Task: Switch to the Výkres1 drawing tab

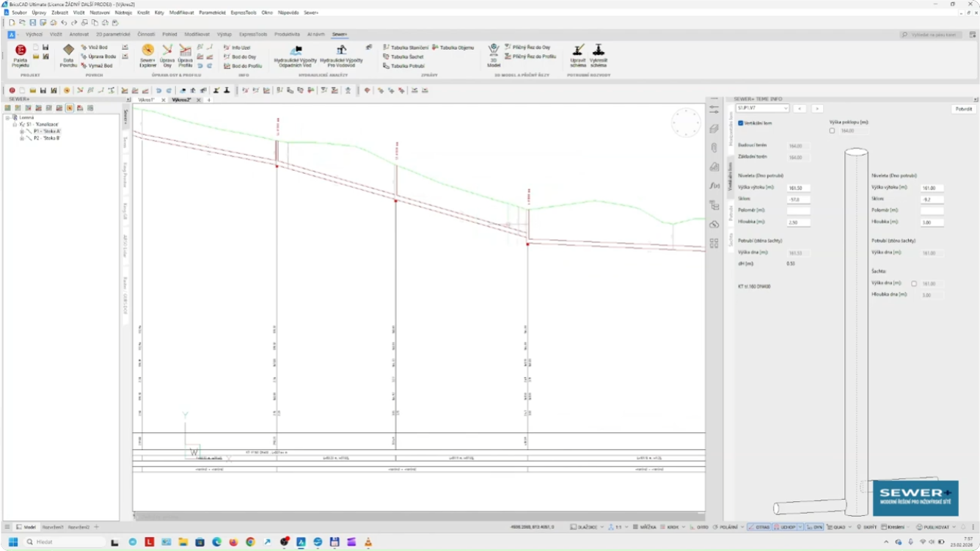Action: [x=147, y=100]
